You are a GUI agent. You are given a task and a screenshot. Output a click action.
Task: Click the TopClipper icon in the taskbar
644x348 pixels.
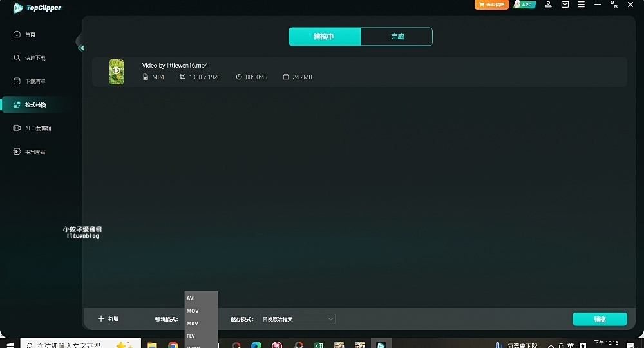381,344
